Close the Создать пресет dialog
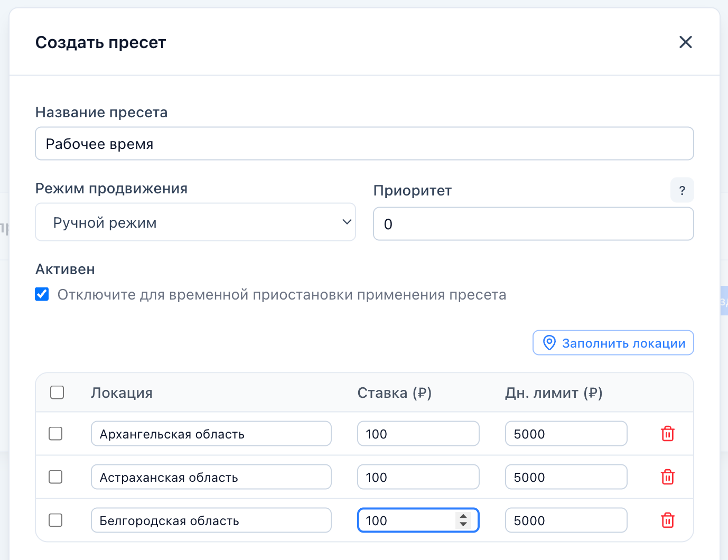728x560 pixels. (x=685, y=42)
